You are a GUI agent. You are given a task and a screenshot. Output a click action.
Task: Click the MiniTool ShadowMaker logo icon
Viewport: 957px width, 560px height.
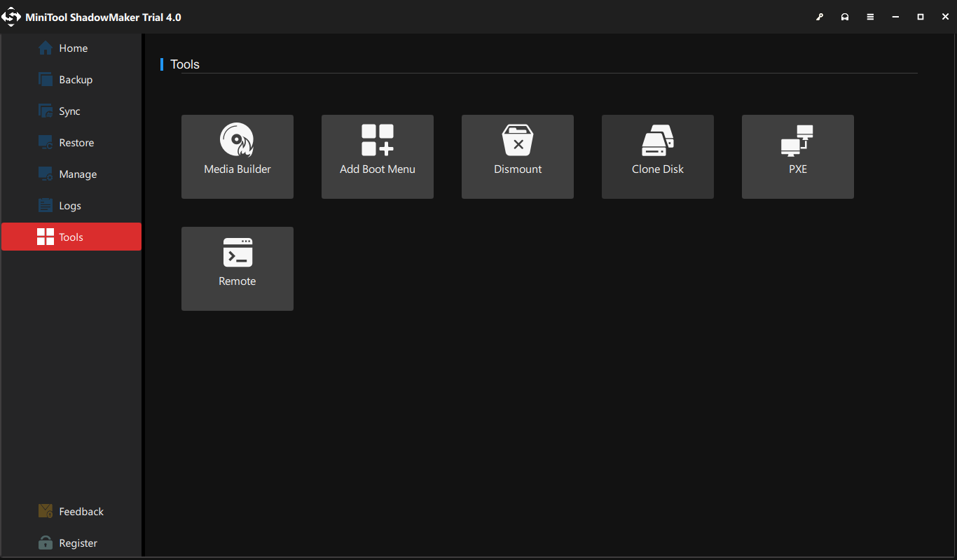[11, 17]
